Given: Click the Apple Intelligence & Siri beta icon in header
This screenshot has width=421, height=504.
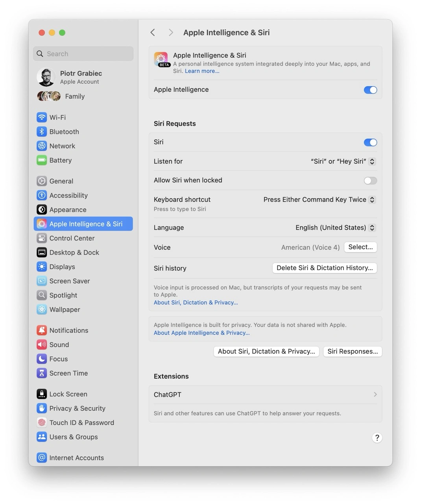Looking at the screenshot, I should [x=162, y=59].
